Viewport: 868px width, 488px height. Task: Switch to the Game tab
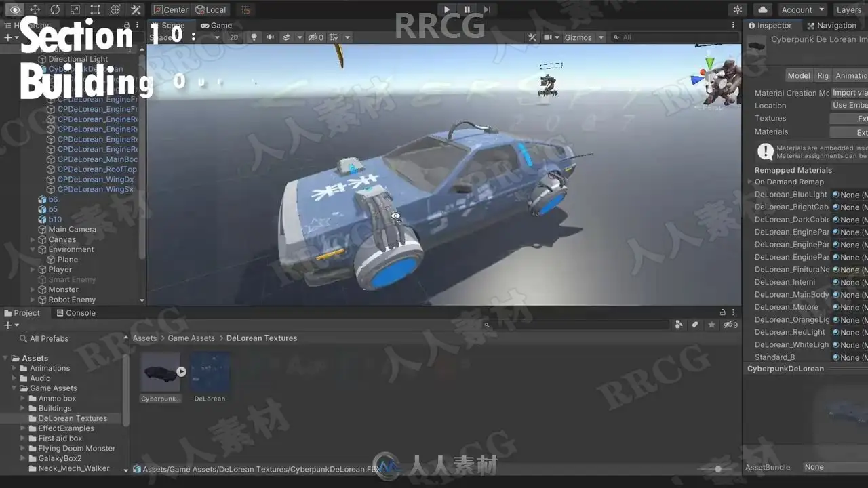pyautogui.click(x=216, y=25)
